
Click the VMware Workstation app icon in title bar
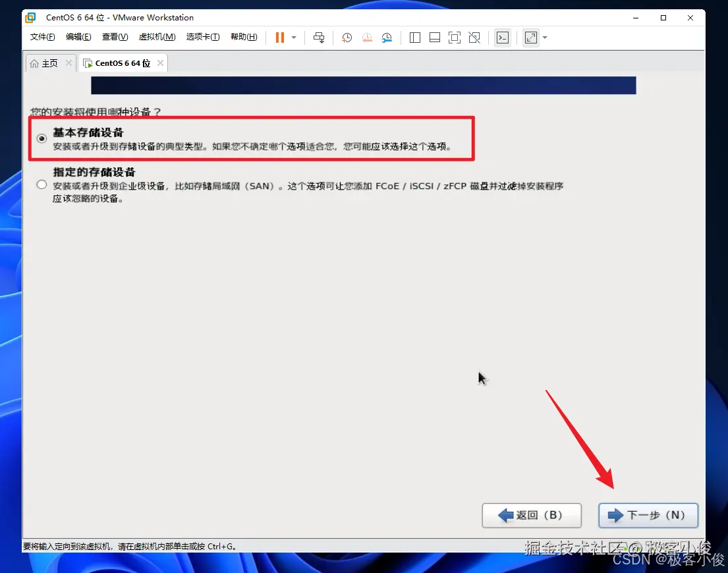[x=31, y=18]
